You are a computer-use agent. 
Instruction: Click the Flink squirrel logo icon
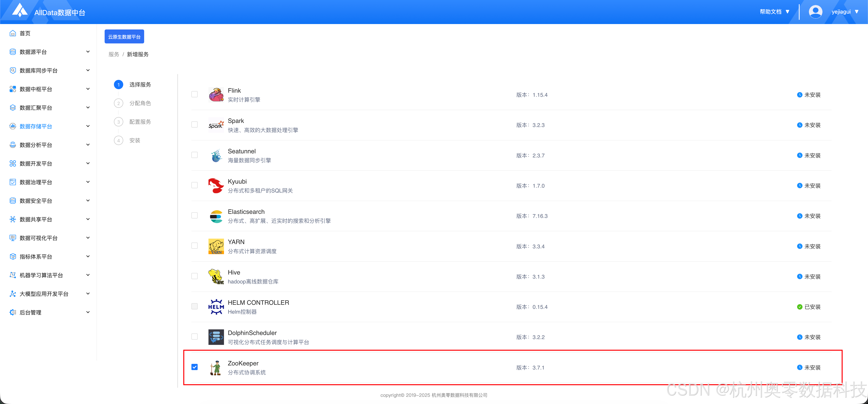pos(216,95)
